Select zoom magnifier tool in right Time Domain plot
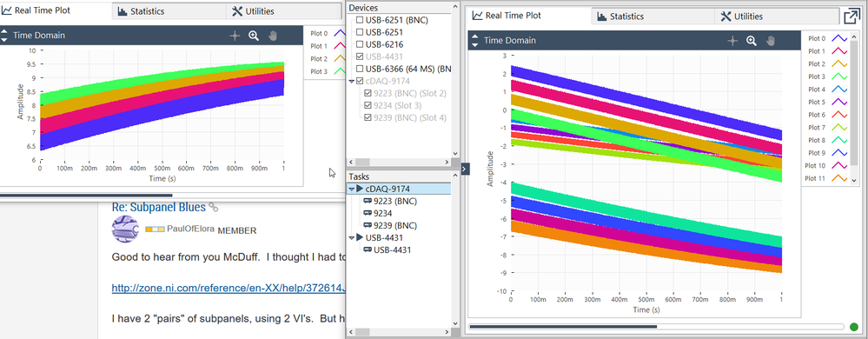868x339 pixels. 752,41
